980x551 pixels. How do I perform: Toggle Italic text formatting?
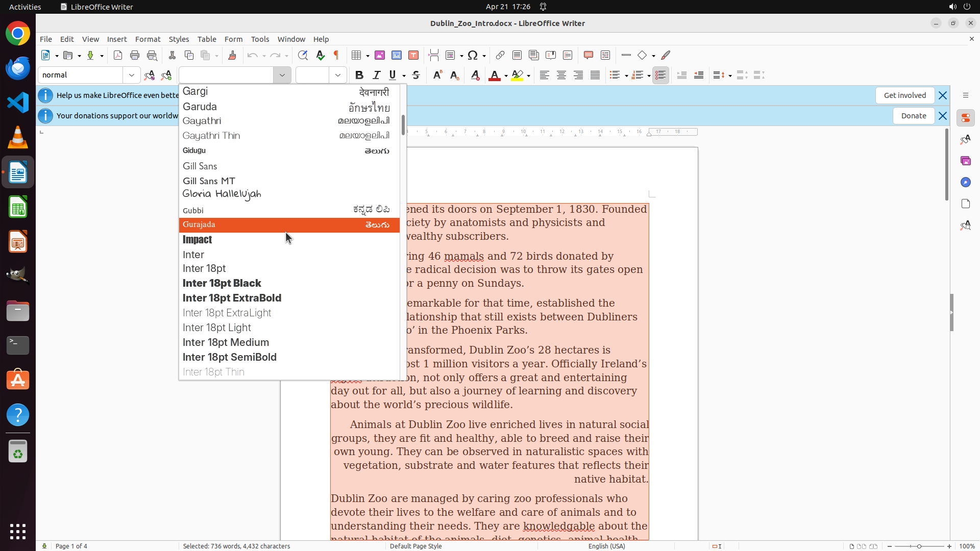(376, 75)
